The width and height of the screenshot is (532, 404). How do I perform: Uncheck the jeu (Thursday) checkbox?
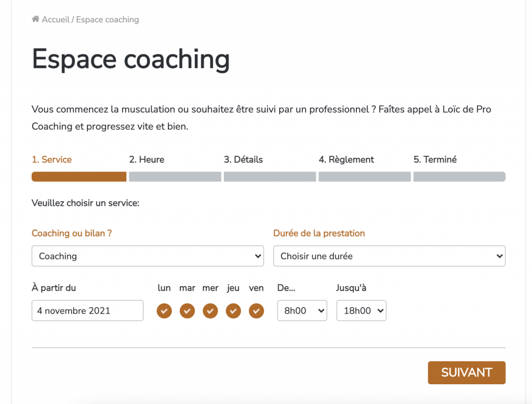(x=233, y=311)
